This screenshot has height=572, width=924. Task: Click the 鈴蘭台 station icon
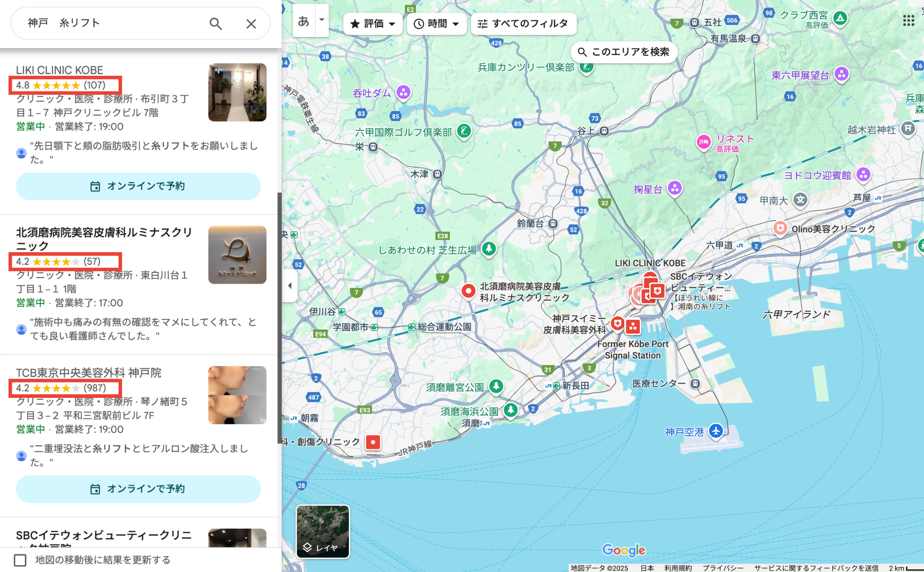[x=553, y=223]
